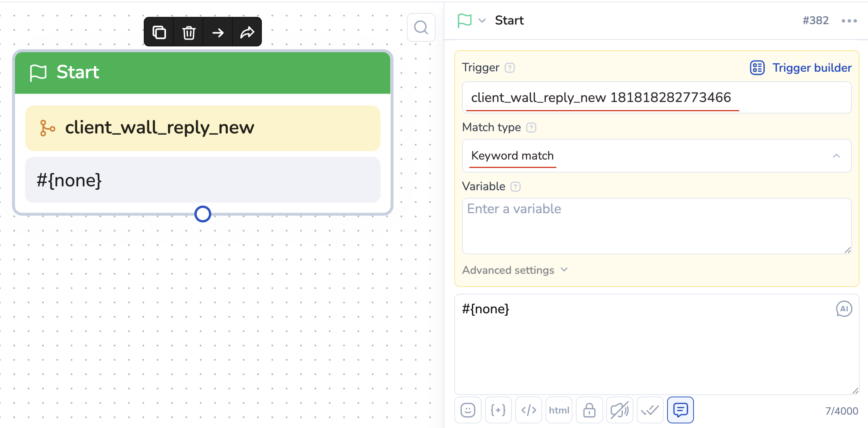
Task: Insert variable with curly braces icon
Action: coord(498,410)
